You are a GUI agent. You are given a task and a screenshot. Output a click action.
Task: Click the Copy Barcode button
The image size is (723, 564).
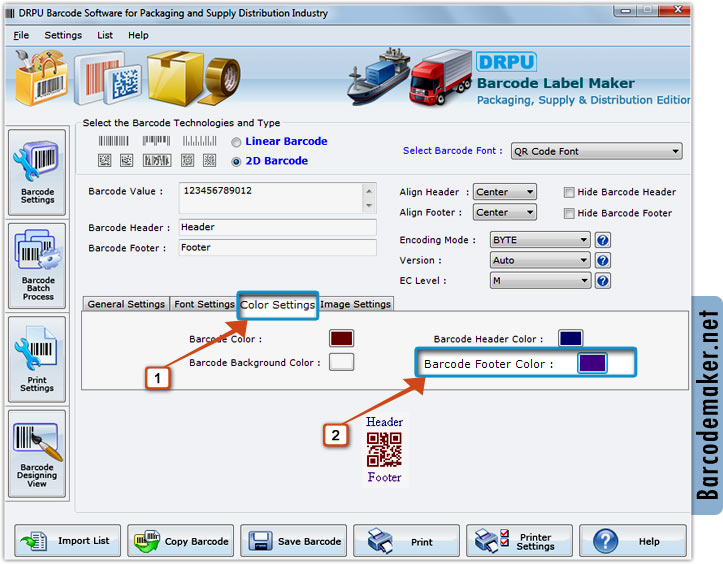tap(180, 540)
